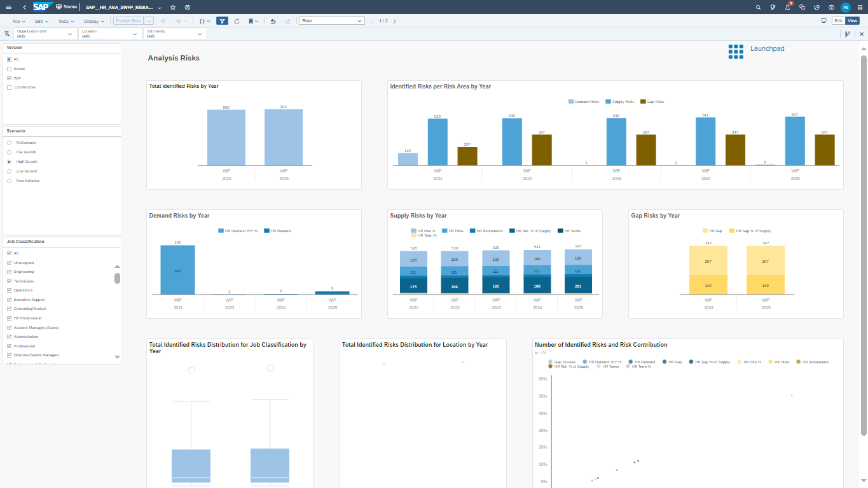Open the Organization Unit filter dropdown

(46, 34)
